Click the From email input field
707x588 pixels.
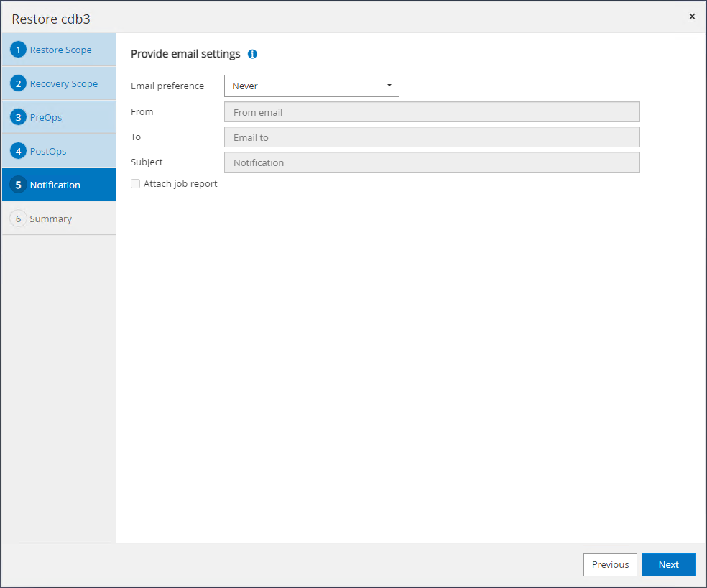click(x=431, y=112)
